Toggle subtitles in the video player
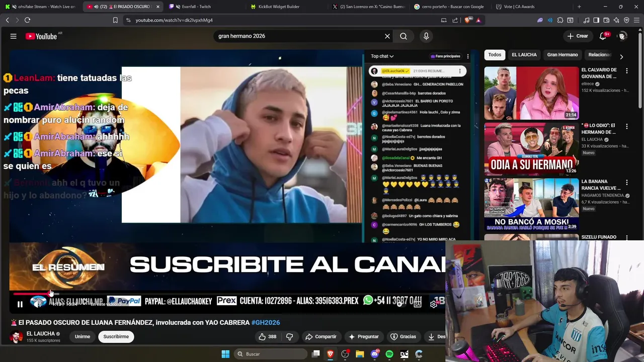This screenshot has height=362, width=644. coord(417,304)
